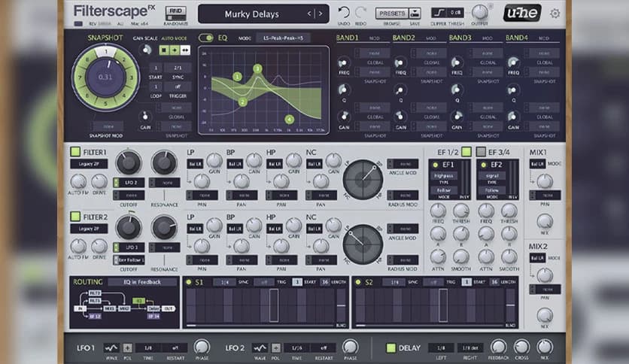Go to the next preset
Viewport: 629px width, 364px height.
click(321, 14)
